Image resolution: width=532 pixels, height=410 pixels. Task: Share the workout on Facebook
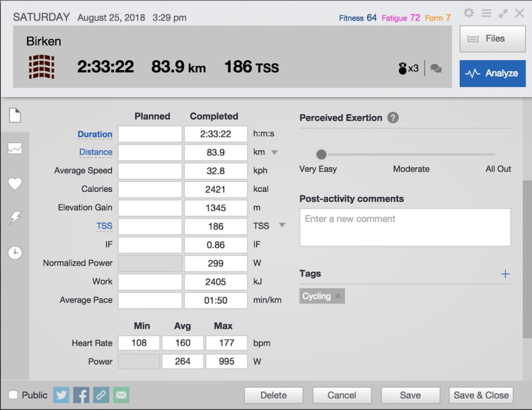tap(81, 395)
